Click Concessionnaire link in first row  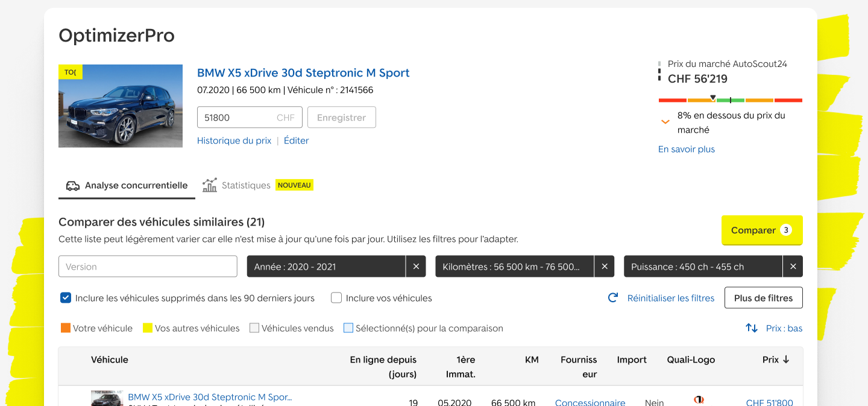[x=590, y=402]
